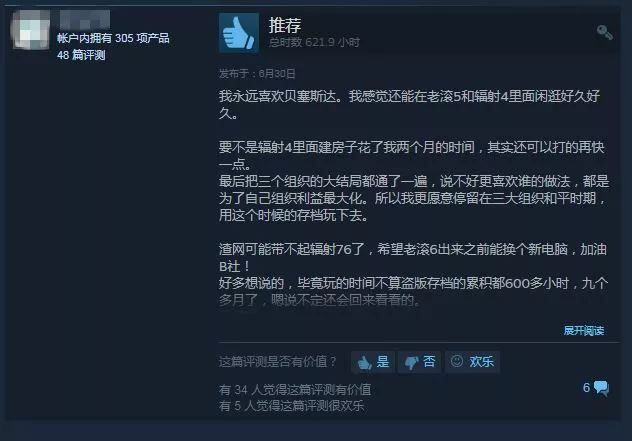Viewport: 632px width, 441px height.
Task: Click the small thumbs-up icon beside 是
Action: [x=364, y=362]
